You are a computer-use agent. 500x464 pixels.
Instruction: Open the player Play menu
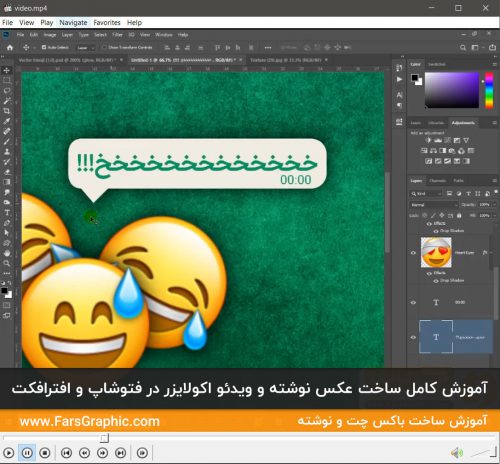(x=47, y=23)
